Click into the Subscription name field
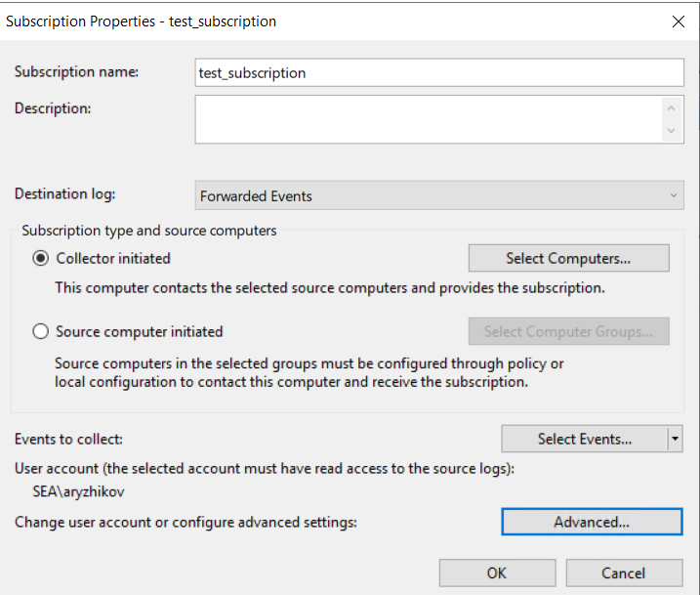The width and height of the screenshot is (700, 595). 439,73
